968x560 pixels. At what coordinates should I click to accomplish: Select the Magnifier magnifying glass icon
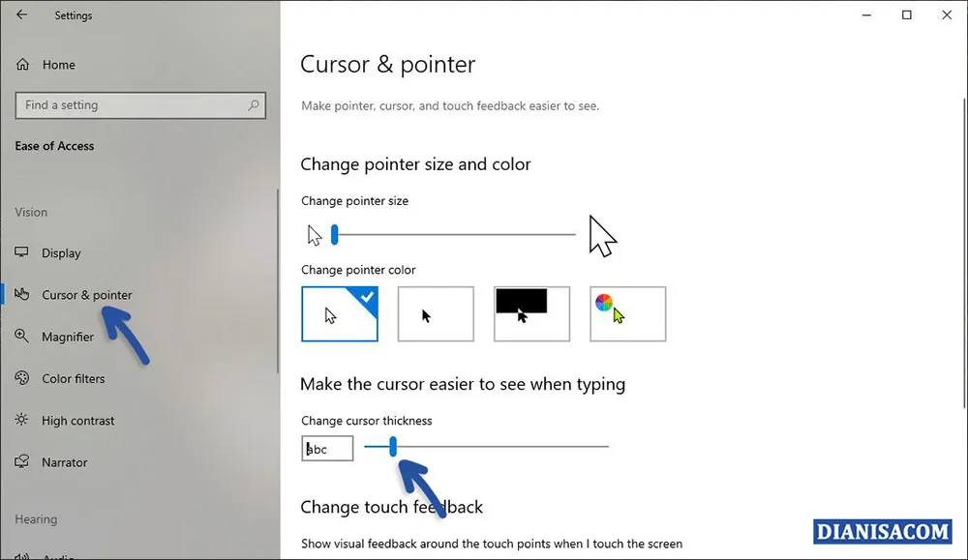(x=21, y=337)
